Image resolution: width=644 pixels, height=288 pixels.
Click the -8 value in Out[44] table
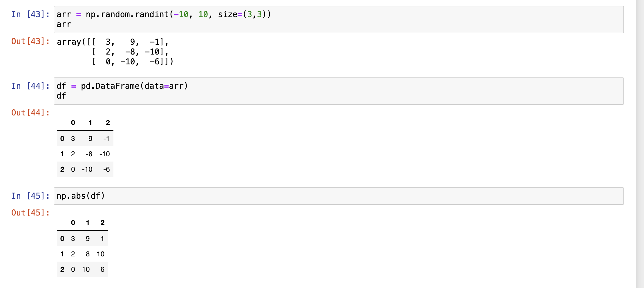(89, 154)
